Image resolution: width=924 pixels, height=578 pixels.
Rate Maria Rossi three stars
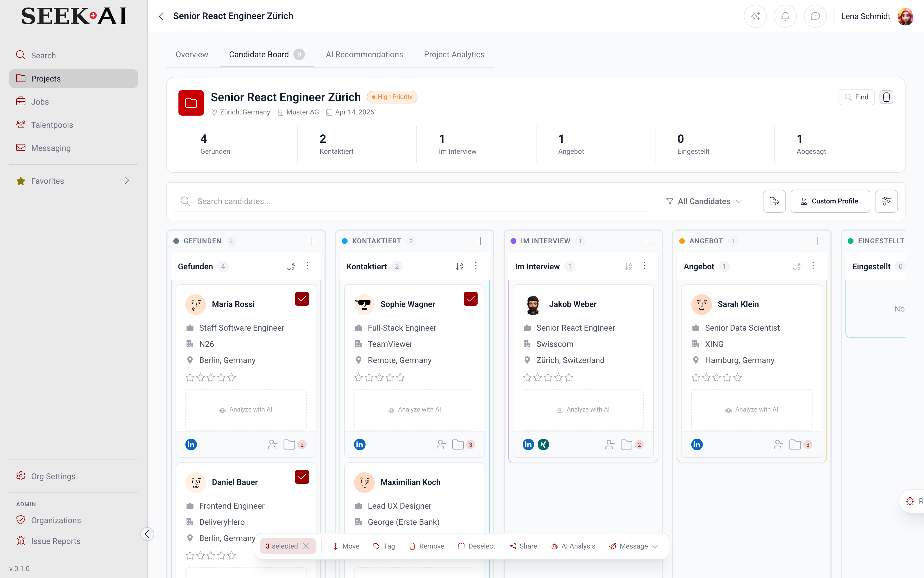coord(211,378)
